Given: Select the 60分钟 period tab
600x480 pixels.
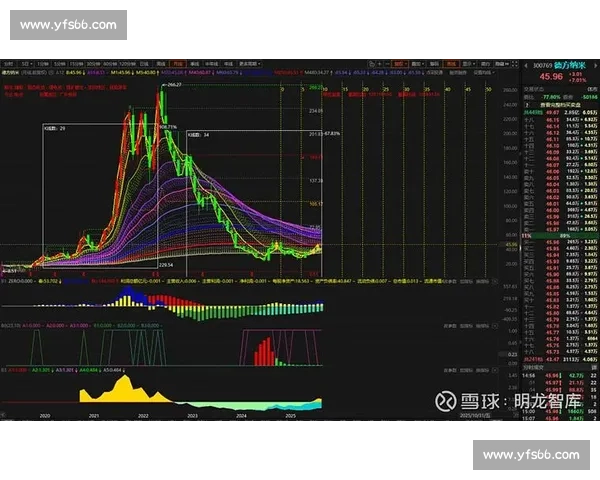Looking at the screenshot, I should [x=111, y=64].
